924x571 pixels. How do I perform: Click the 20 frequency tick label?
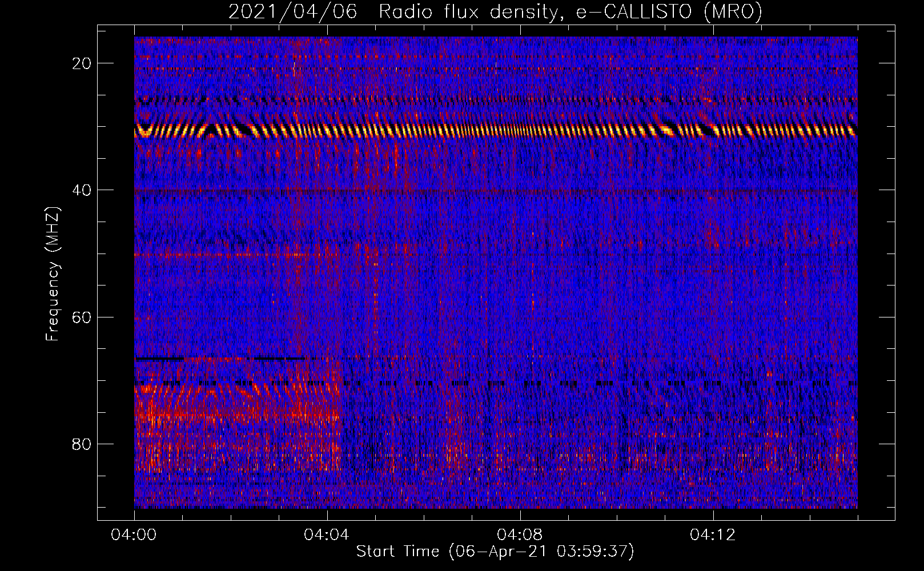pos(82,63)
